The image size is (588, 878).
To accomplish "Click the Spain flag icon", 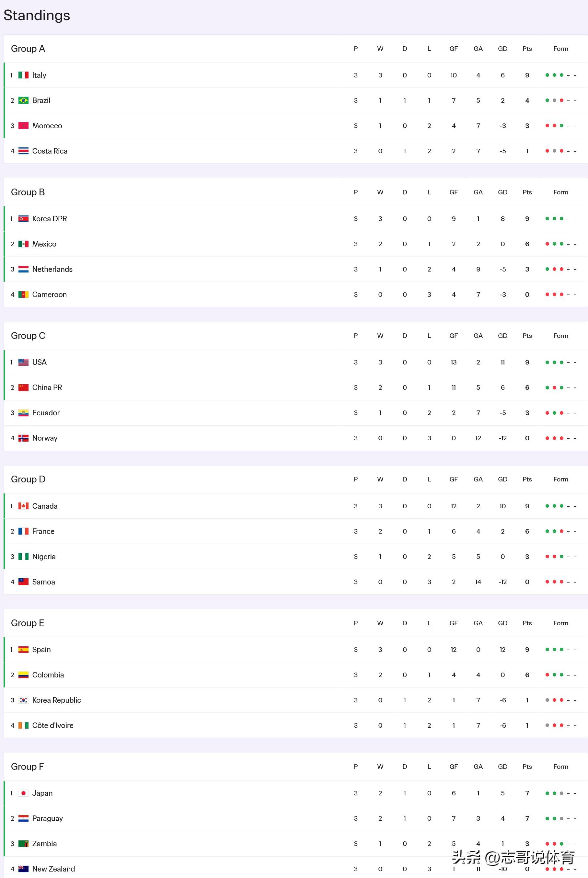I will tap(23, 650).
